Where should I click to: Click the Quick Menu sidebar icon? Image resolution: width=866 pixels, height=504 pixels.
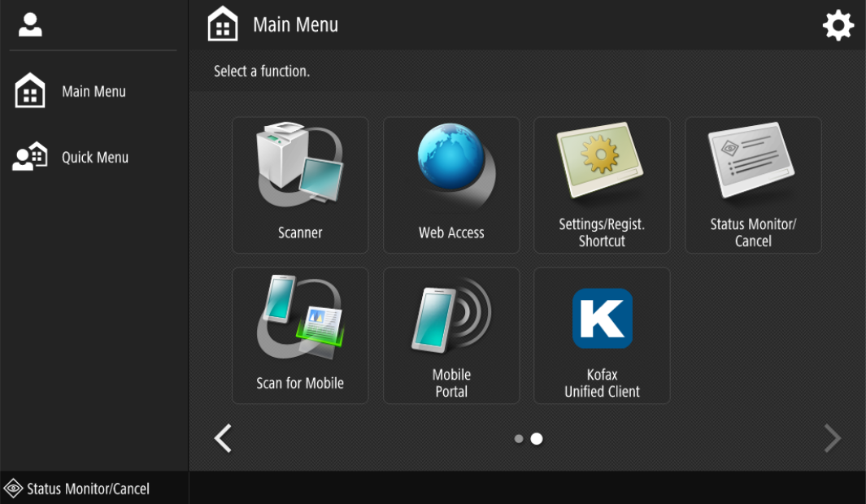pos(30,157)
